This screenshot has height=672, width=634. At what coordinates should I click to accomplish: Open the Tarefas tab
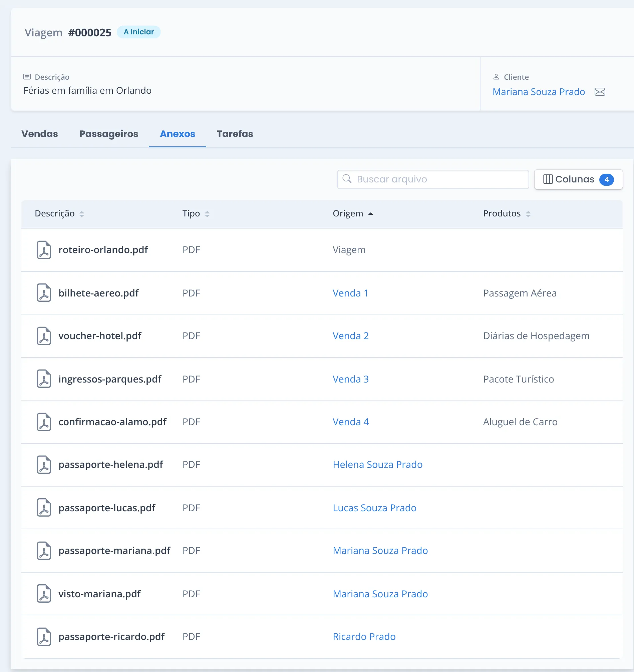(235, 134)
